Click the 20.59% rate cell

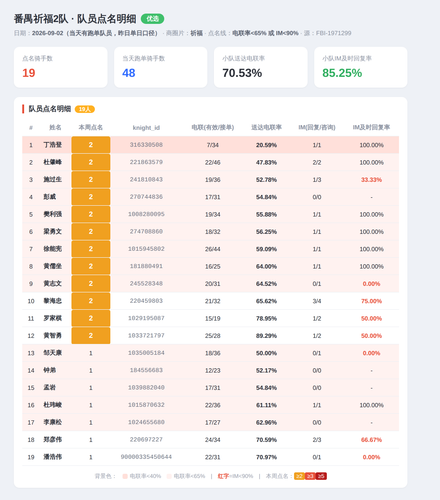[x=266, y=145]
